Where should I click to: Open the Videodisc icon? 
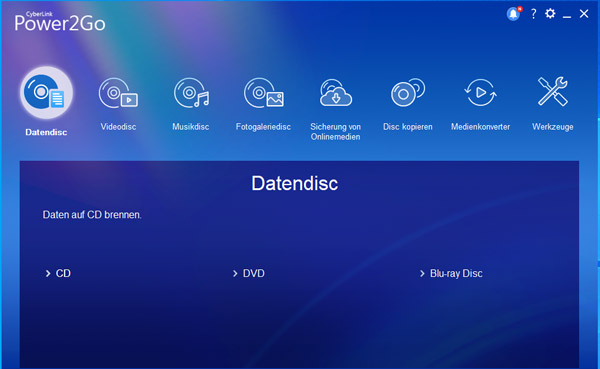118,93
